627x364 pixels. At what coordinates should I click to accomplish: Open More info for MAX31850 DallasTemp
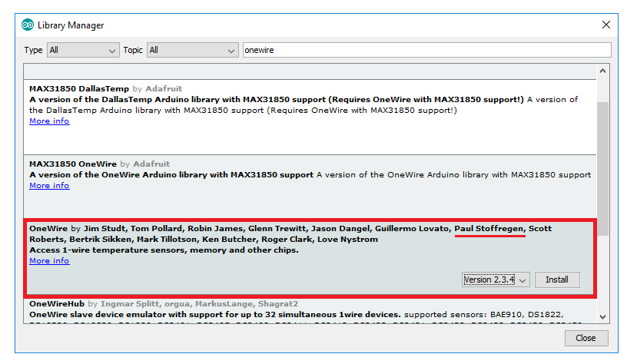pos(49,121)
